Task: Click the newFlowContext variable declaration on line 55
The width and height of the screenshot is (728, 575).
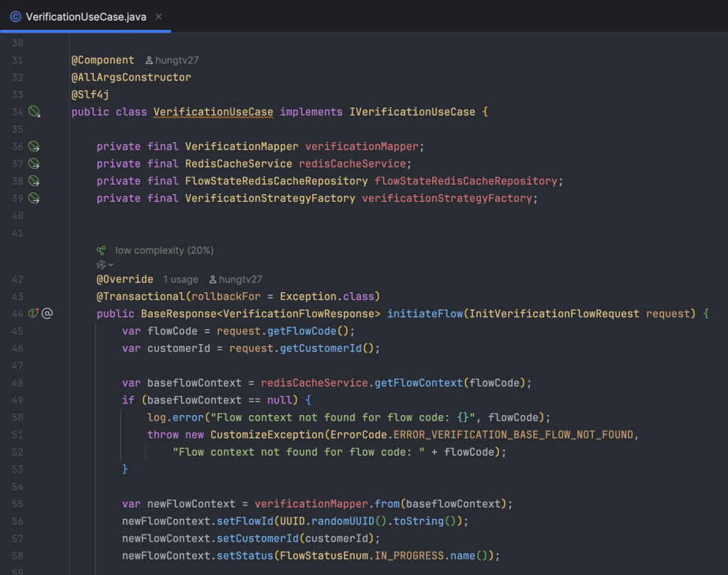Action: [x=191, y=504]
